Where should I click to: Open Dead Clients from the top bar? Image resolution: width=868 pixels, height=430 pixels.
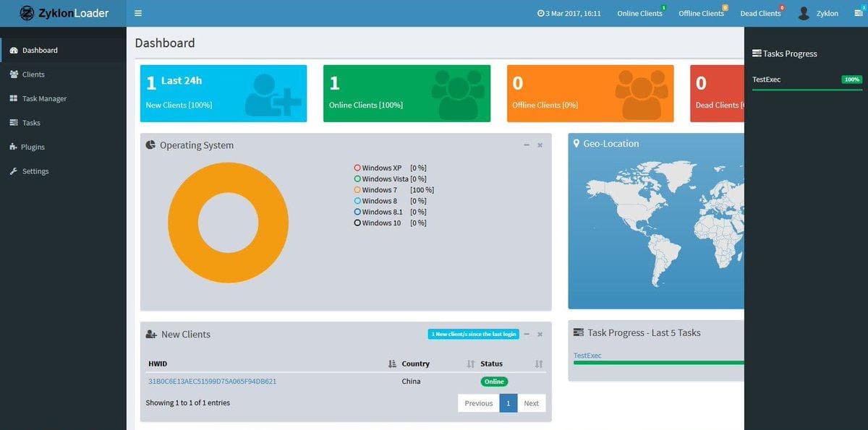(x=760, y=12)
